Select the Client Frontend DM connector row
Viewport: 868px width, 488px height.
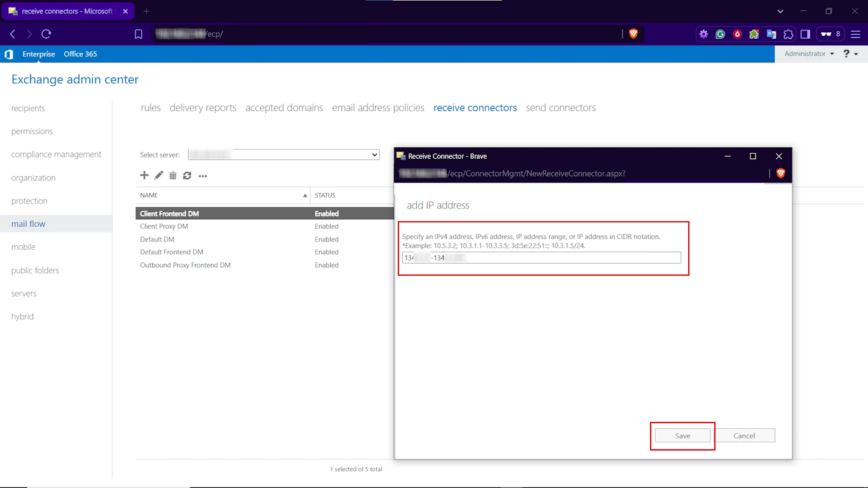tap(265, 213)
